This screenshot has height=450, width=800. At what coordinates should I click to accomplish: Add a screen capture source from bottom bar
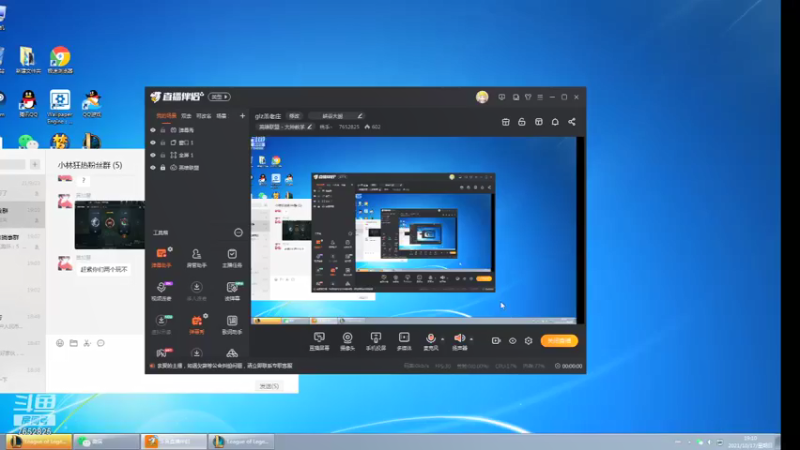point(319,341)
